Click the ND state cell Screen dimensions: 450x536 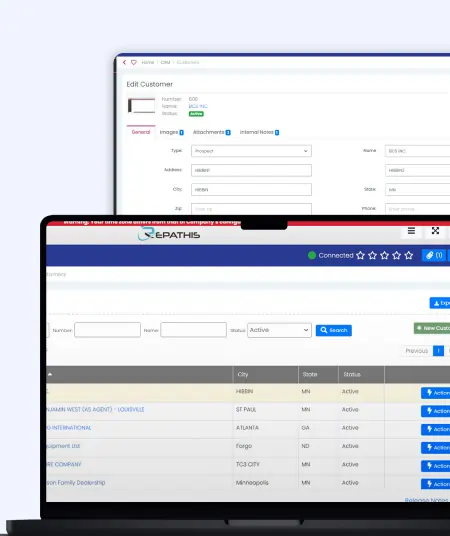[305, 446]
